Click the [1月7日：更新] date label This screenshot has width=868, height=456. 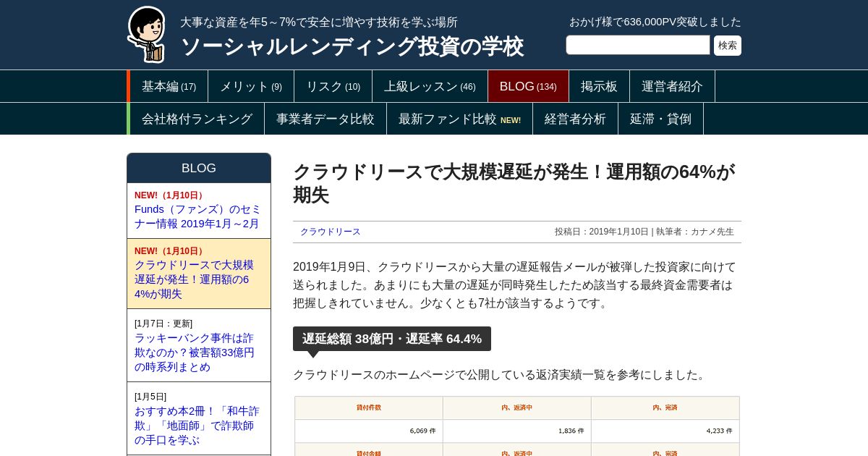pyautogui.click(x=163, y=324)
